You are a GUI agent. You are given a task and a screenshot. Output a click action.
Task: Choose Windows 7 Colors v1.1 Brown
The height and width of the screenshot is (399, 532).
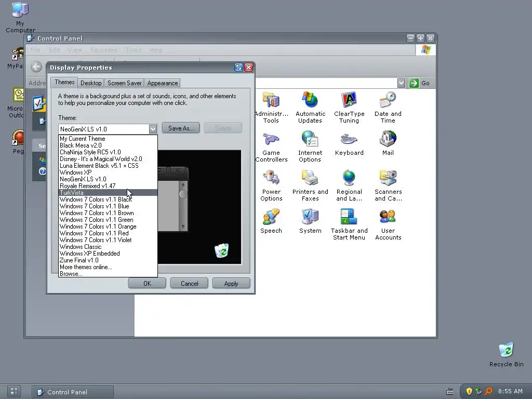[108, 212]
